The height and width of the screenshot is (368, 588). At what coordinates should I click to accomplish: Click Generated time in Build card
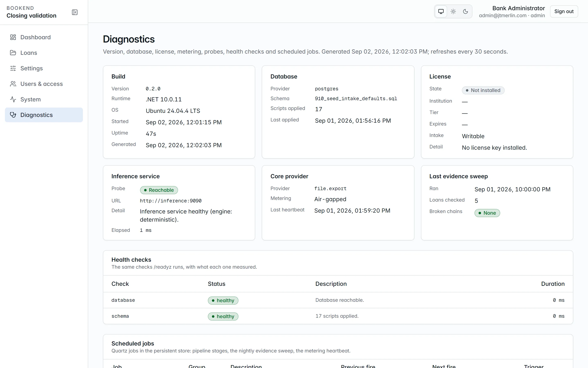click(184, 145)
